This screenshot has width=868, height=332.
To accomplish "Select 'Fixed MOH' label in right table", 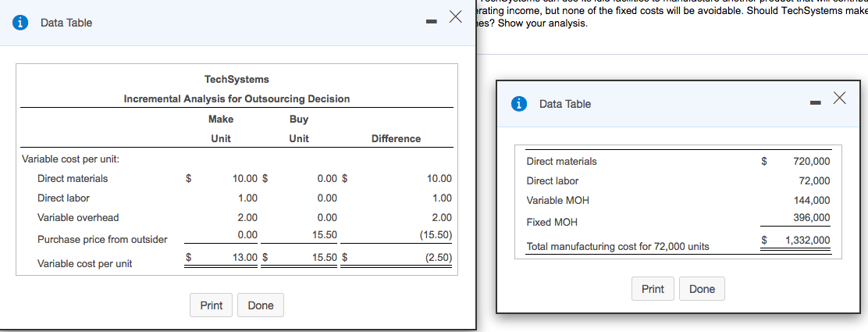I will pos(552,223).
